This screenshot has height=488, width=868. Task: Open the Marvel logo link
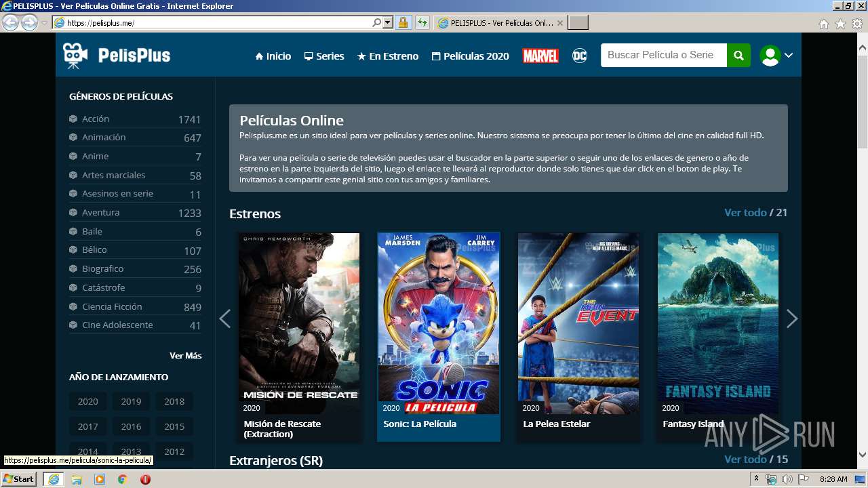point(540,56)
